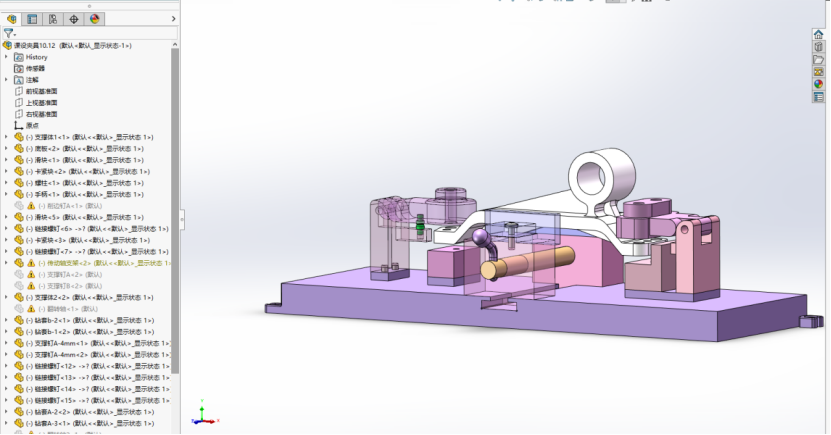Open the tree filter funnel dropdown
The image size is (831, 435).
click(9, 33)
